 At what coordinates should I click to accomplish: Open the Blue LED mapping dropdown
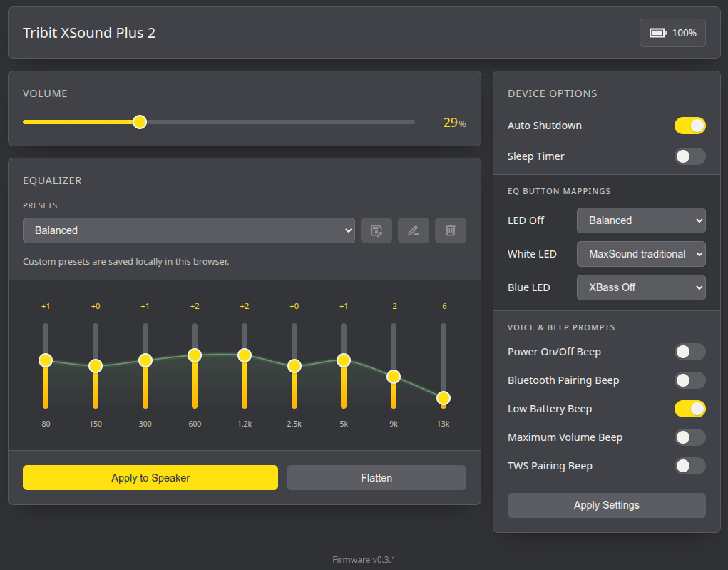(x=641, y=287)
